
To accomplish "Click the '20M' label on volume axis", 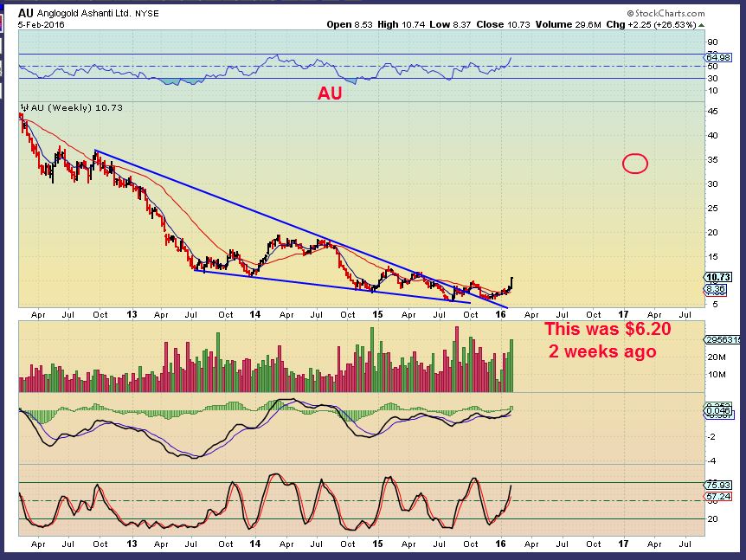I will [x=716, y=357].
